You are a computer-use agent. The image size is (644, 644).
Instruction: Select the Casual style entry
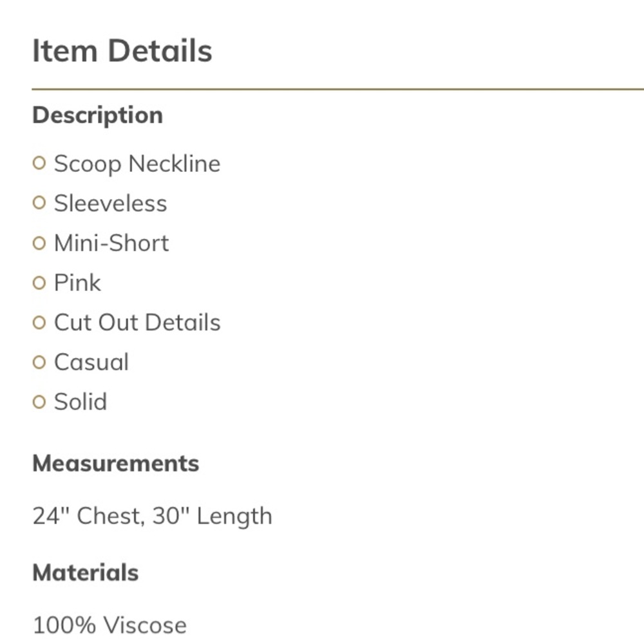(x=91, y=363)
